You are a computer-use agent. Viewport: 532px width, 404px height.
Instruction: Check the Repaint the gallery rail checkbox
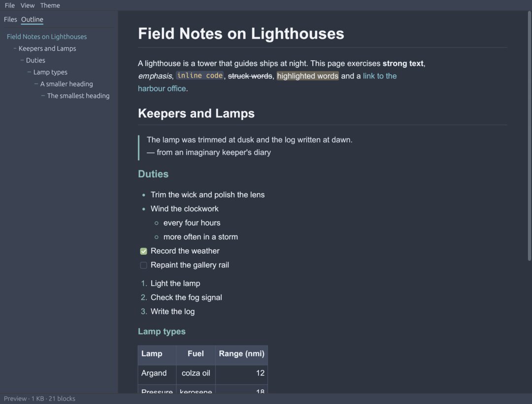pos(143,265)
